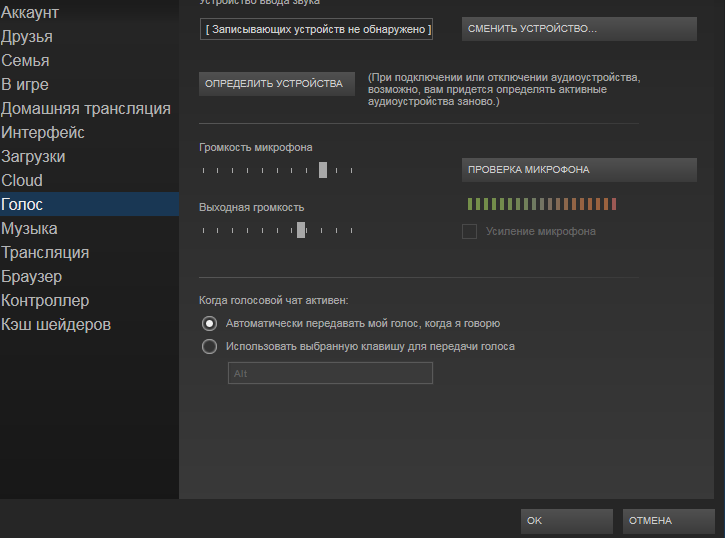Open the Аккаунт settings section

pos(30,13)
